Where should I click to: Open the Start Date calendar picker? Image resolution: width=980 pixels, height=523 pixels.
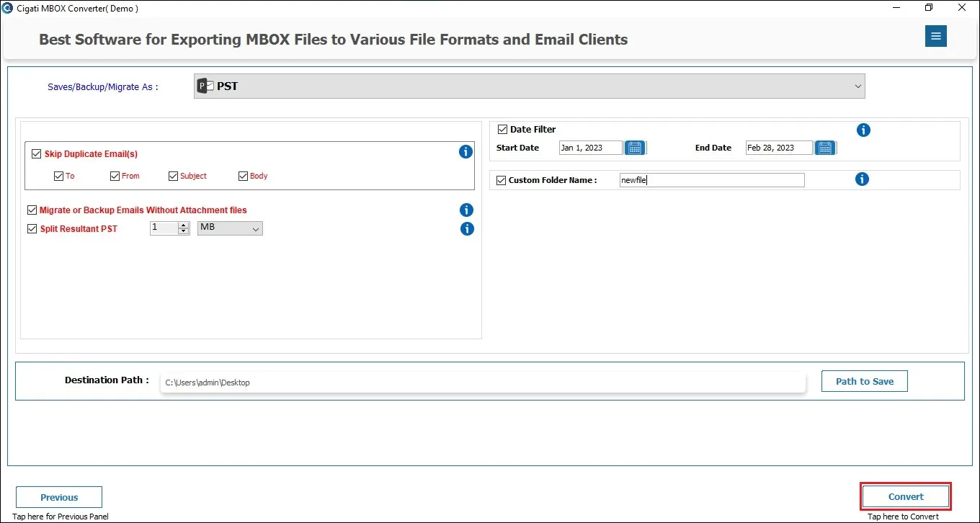(635, 148)
